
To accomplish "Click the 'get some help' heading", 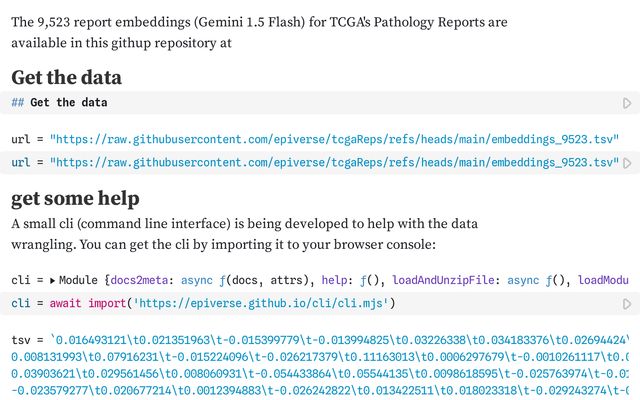I will (74, 197).
